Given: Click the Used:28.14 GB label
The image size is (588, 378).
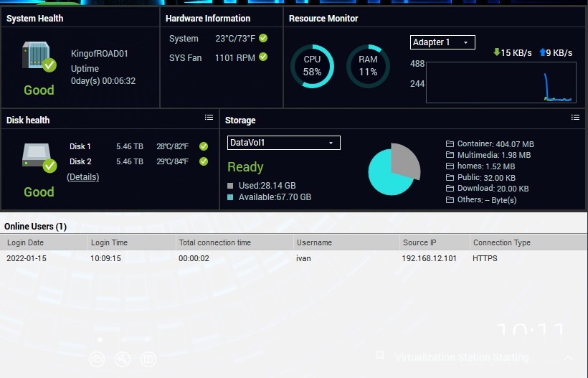Looking at the screenshot, I should coord(267,186).
